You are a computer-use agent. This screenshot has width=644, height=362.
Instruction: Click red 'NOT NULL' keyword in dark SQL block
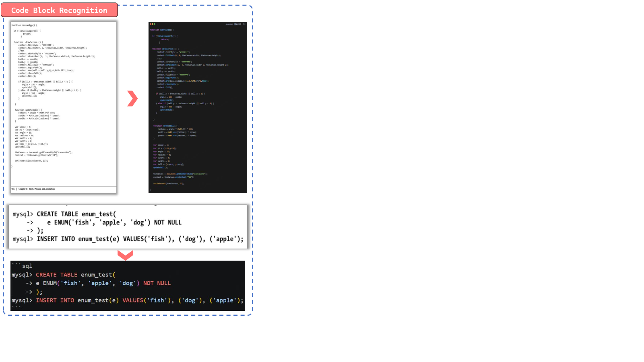(157, 283)
